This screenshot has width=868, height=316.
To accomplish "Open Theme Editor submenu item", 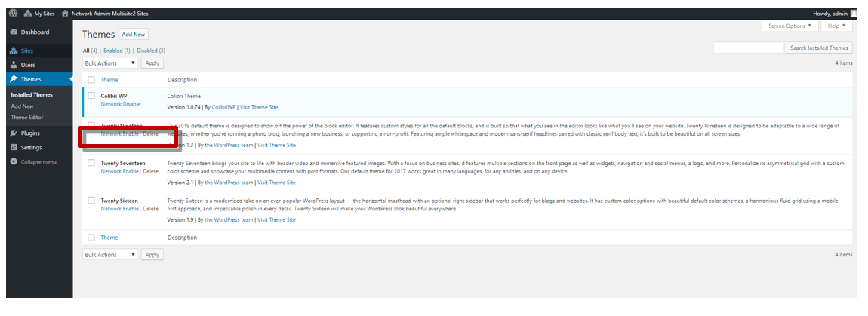I will (27, 118).
